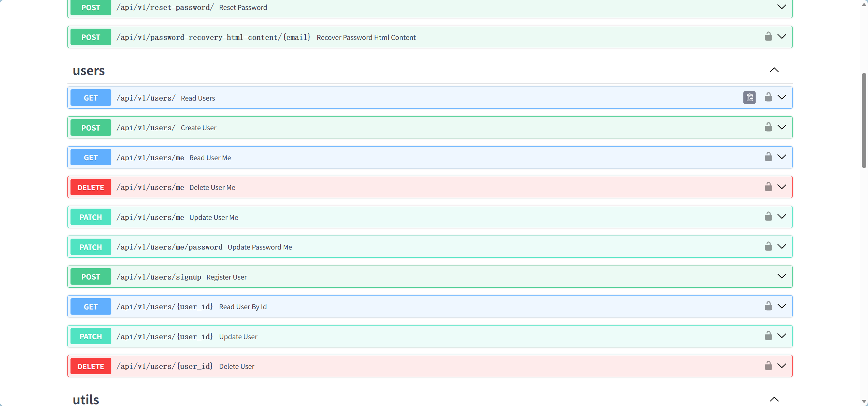868x406 pixels.
Task: Click lock icon on Delete User row
Action: tap(768, 366)
